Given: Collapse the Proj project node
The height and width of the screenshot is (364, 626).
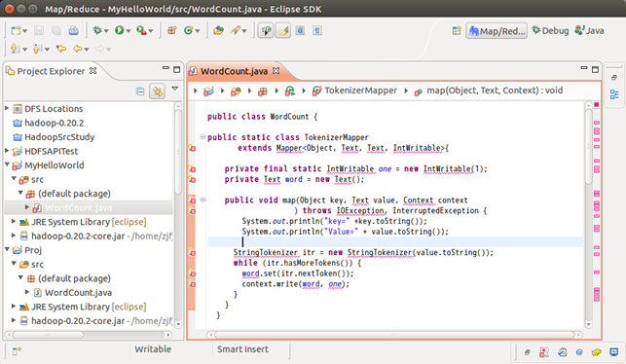Looking at the screenshot, I should [7, 249].
